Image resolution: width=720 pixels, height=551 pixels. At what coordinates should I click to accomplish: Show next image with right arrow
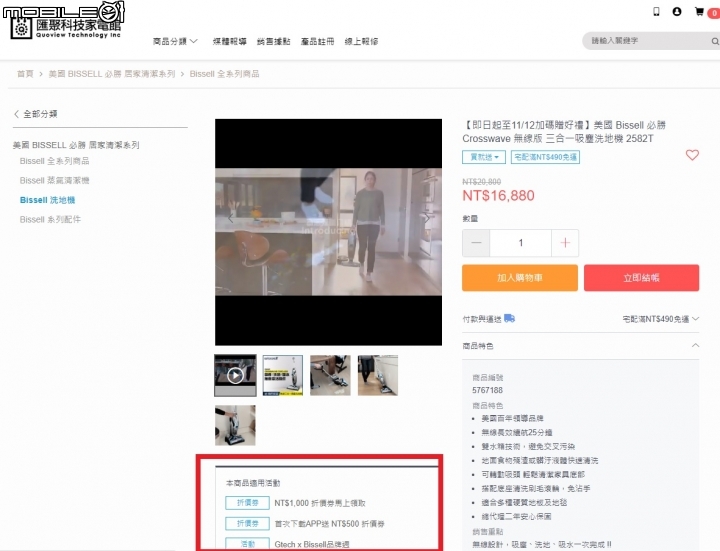pyautogui.click(x=427, y=218)
